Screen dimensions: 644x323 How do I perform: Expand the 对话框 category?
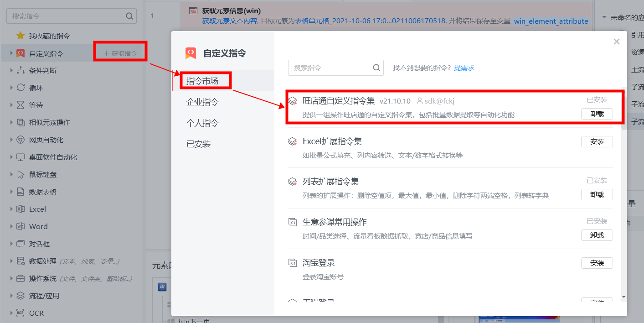[11, 244]
